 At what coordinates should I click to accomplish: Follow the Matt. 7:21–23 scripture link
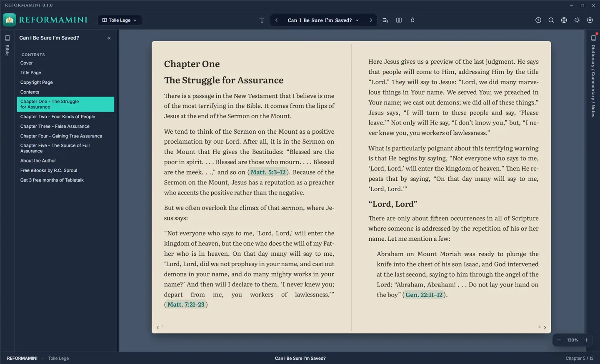click(186, 304)
